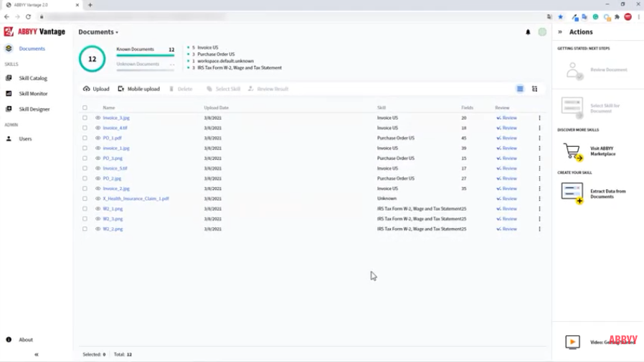Open the PO_2.jpg document link
This screenshot has height=362, width=644.
point(112,178)
